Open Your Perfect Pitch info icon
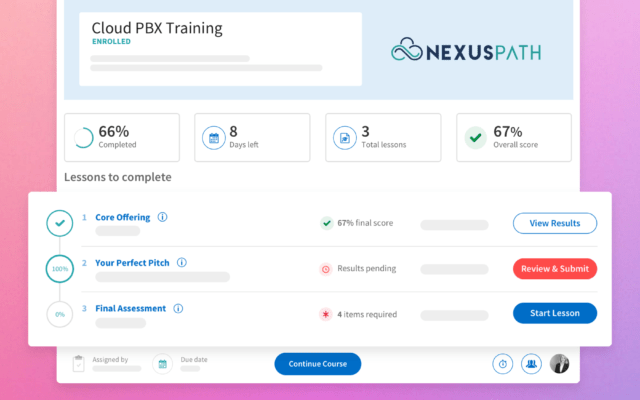The height and width of the screenshot is (400, 640). [182, 262]
